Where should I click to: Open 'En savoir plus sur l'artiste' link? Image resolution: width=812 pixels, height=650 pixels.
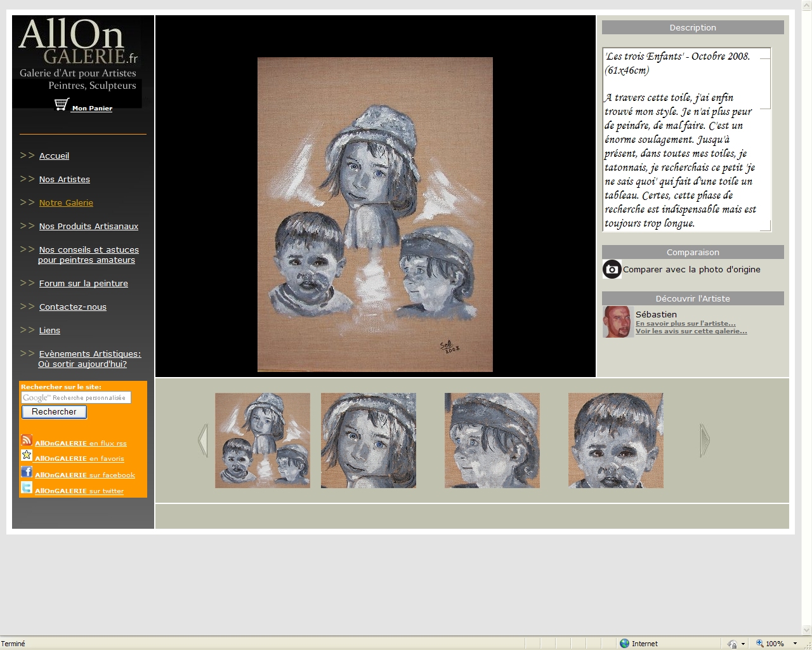[x=685, y=324]
